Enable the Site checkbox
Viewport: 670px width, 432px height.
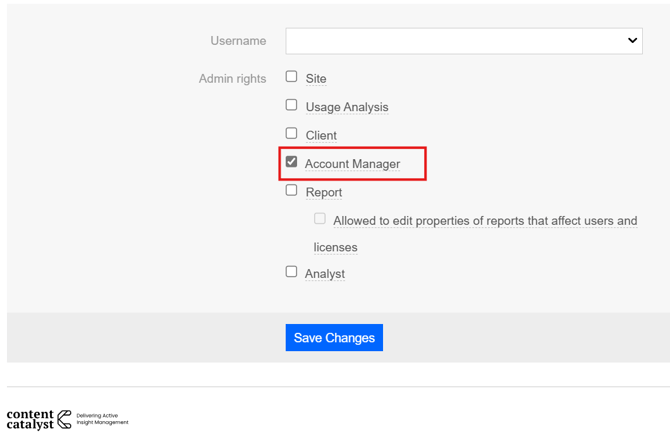(292, 77)
